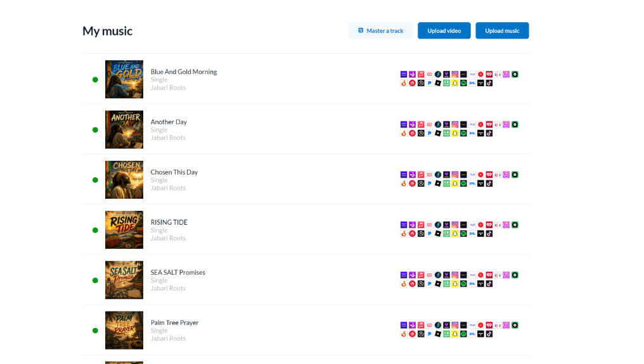Viewport: 644px width, 364px height.
Task: Click green status dot beside Another Day
Action: (95, 130)
